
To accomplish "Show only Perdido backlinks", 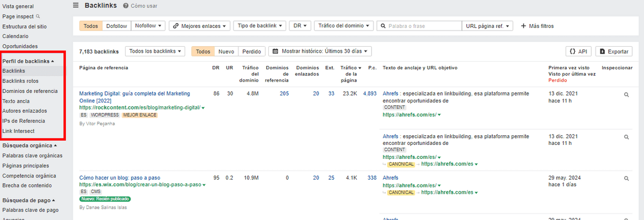I will [252, 51].
